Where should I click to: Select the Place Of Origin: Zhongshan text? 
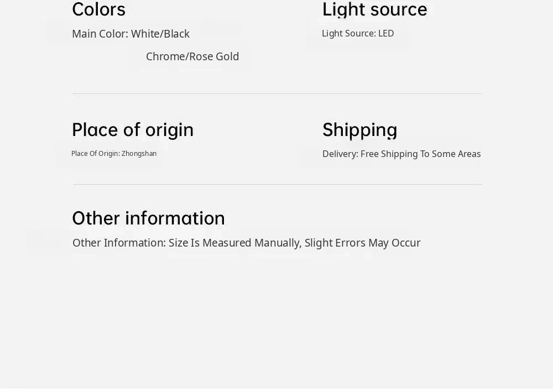(114, 154)
